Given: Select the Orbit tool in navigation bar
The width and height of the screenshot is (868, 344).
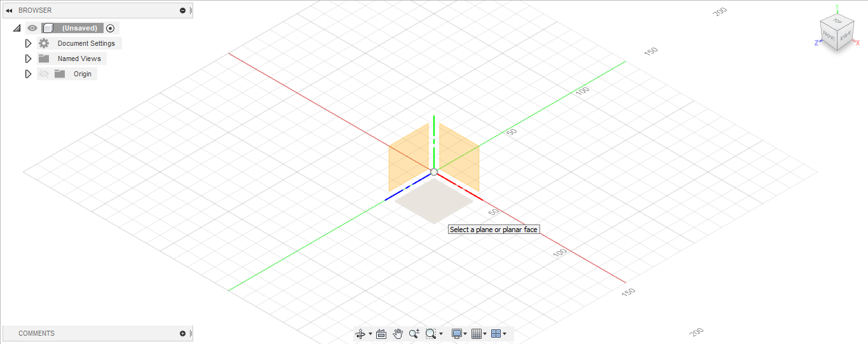Looking at the screenshot, I should 360,334.
